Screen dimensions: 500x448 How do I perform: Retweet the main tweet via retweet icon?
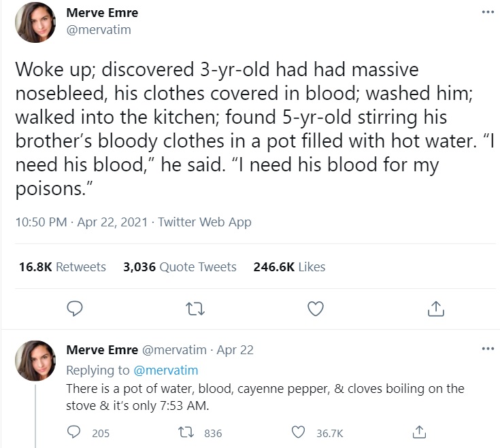click(195, 309)
